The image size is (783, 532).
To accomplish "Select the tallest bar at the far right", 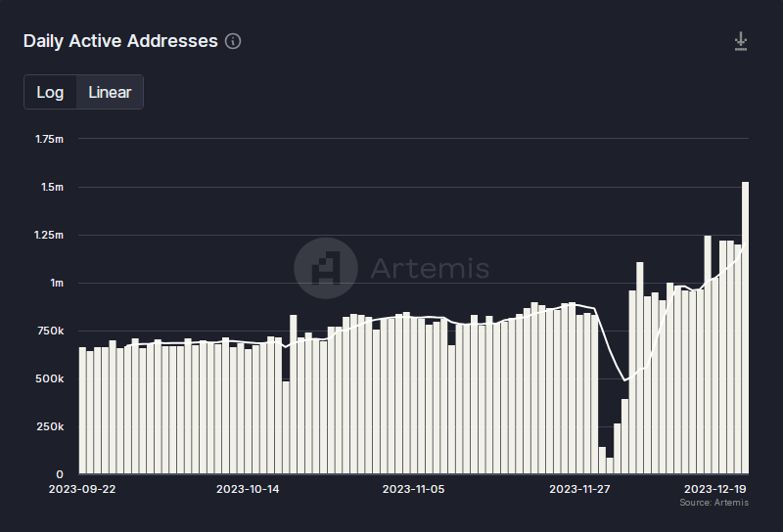I will click(x=746, y=328).
